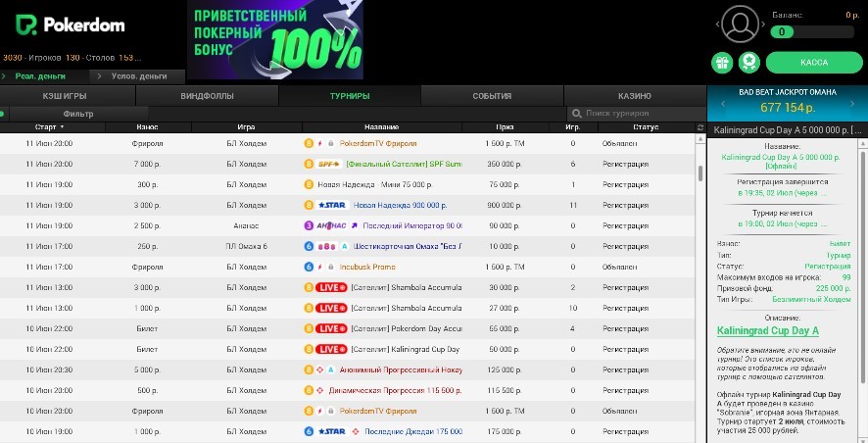Click LIVE badge on Kaliningrad Cup Day satellite row
Image resolution: width=868 pixels, height=443 pixels.
pos(331,350)
